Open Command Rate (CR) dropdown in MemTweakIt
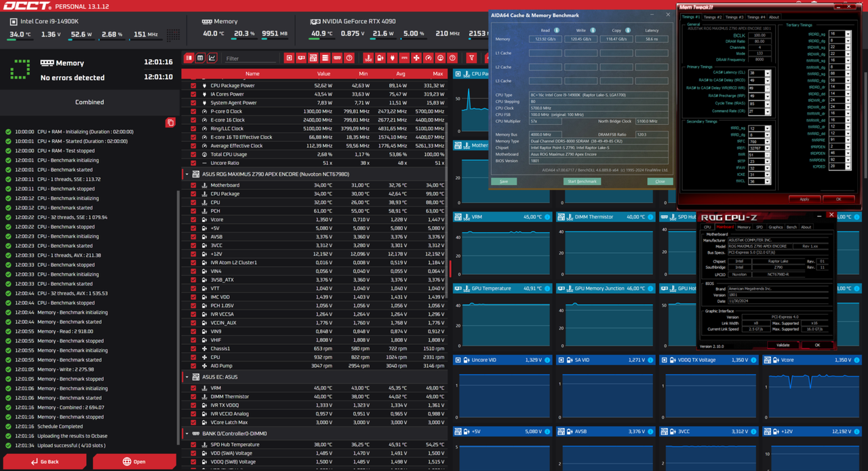Viewport: 868px width, 471px height. pos(768,111)
